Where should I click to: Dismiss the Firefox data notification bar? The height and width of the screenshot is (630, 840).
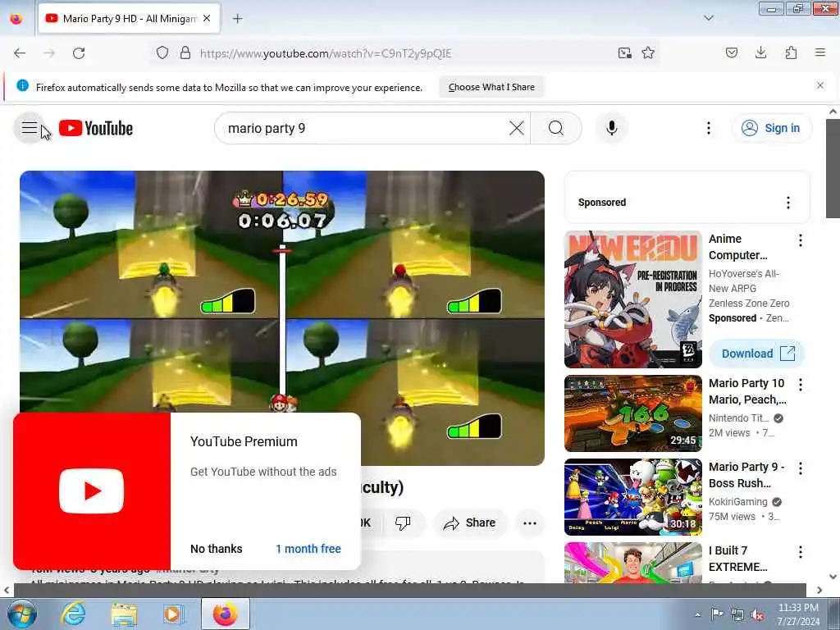(819, 85)
